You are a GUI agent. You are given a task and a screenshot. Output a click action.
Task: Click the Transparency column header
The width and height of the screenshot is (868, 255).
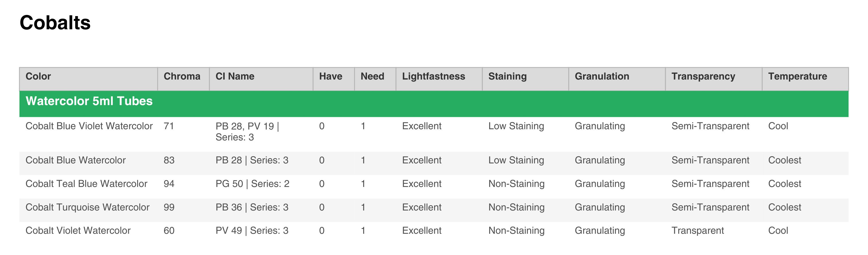[x=703, y=77]
